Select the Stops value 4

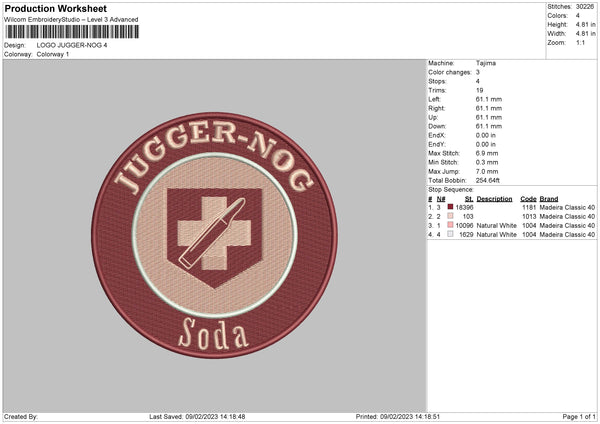pos(478,81)
